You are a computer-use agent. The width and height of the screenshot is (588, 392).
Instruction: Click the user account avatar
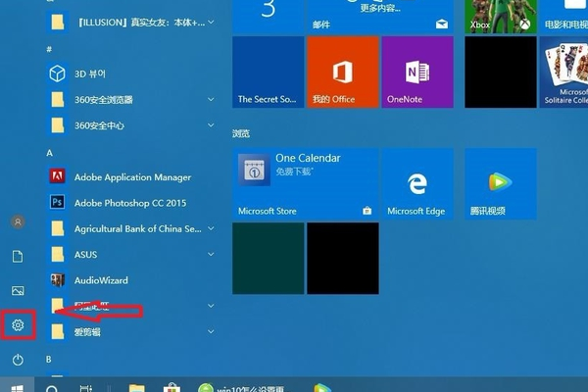point(18,221)
